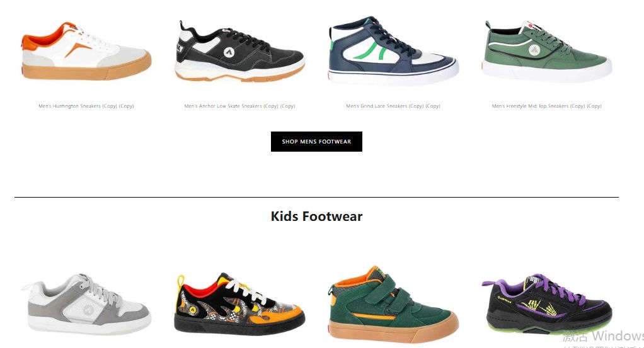644x348 pixels.
Task: Click Men's Anchor Low Skate Sneakers title link
Action: pyautogui.click(x=240, y=106)
